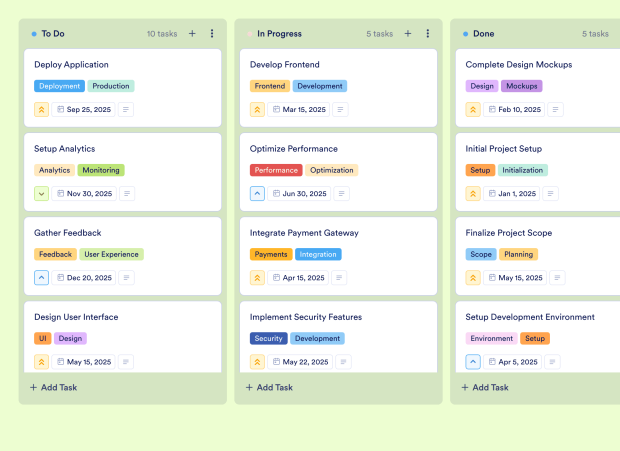Screen dimensions: 620x451
Task: Click the Performance tag label
Action: coord(276,170)
